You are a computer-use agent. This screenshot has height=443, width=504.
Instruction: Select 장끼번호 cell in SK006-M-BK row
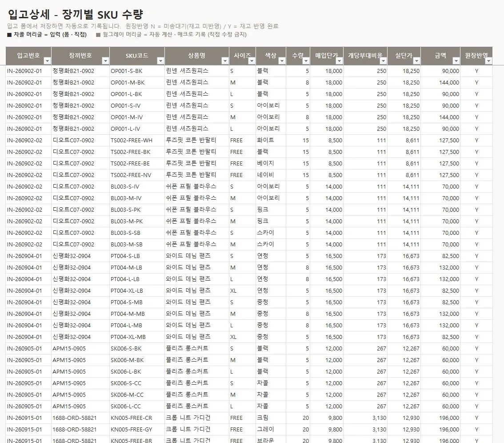[x=80, y=361]
